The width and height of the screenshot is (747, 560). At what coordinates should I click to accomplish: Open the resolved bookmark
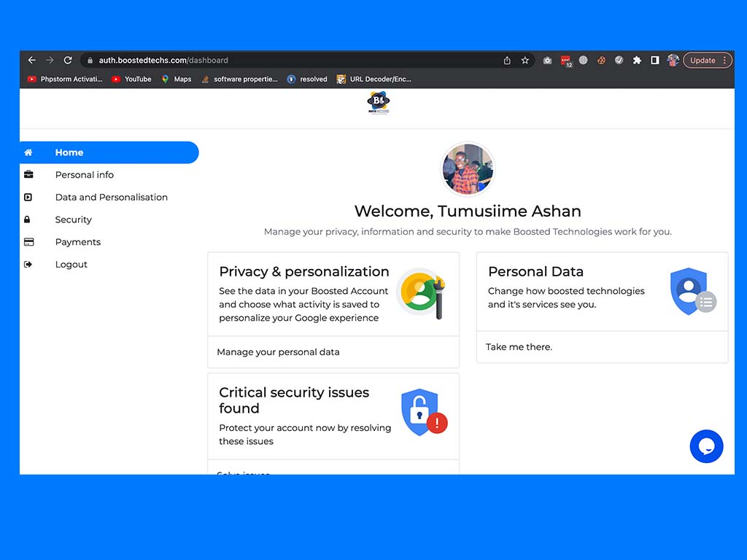(307, 79)
